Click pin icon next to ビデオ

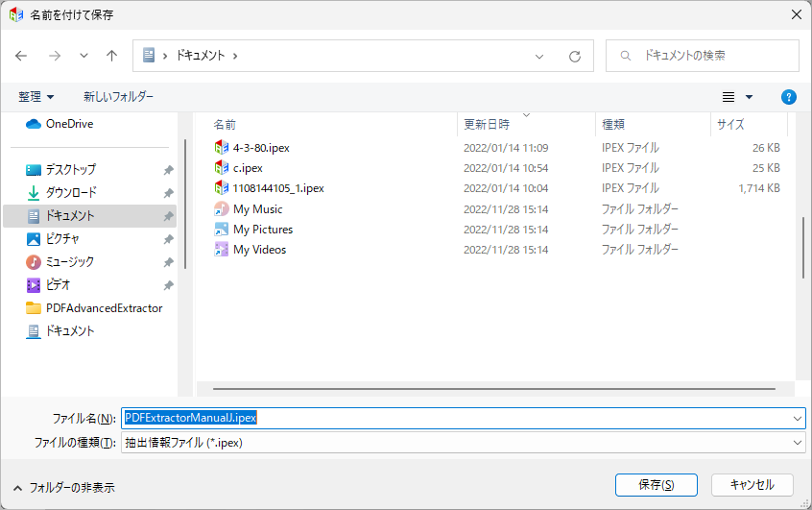168,285
